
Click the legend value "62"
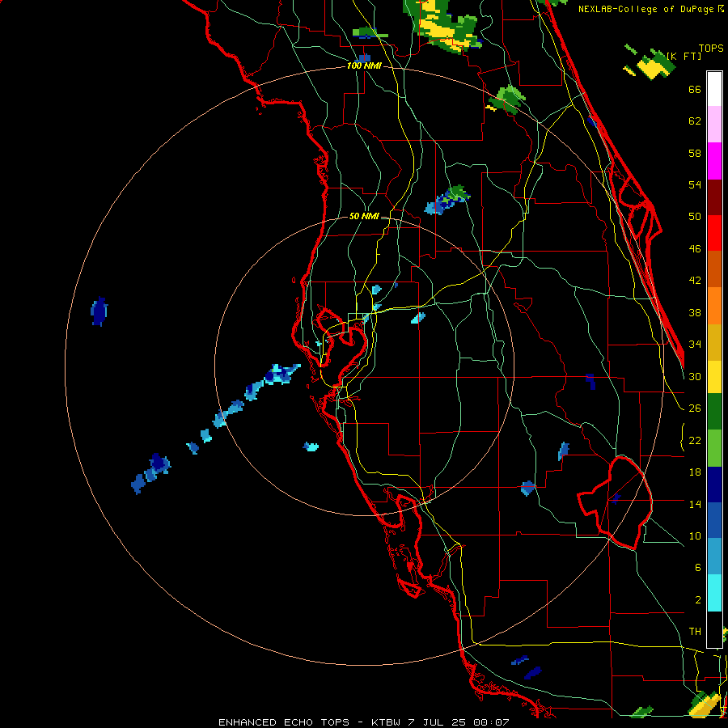point(695,121)
